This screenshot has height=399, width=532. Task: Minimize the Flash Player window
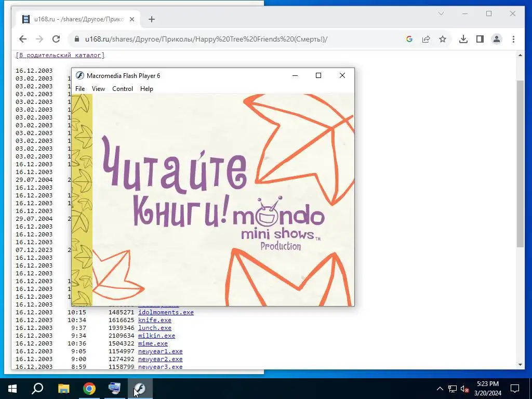point(295,75)
